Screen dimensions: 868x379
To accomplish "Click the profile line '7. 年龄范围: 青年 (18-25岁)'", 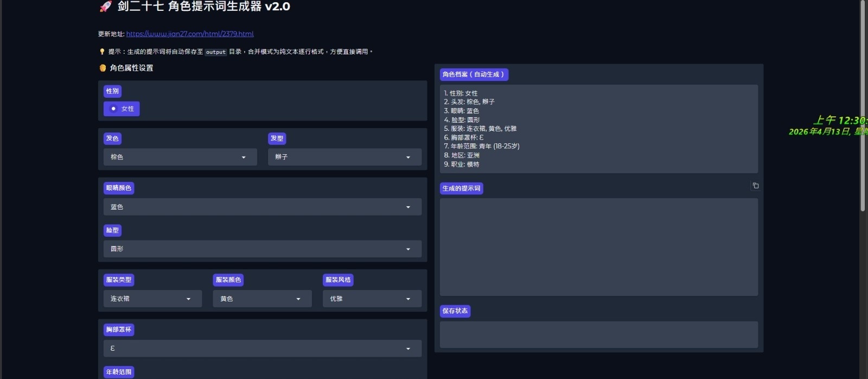I will click(x=482, y=146).
